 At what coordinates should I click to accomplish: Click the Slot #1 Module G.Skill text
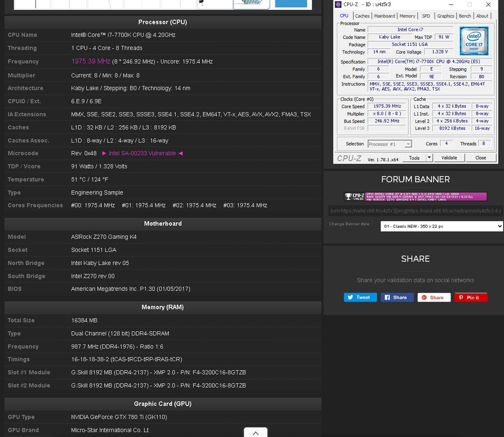coord(158,373)
